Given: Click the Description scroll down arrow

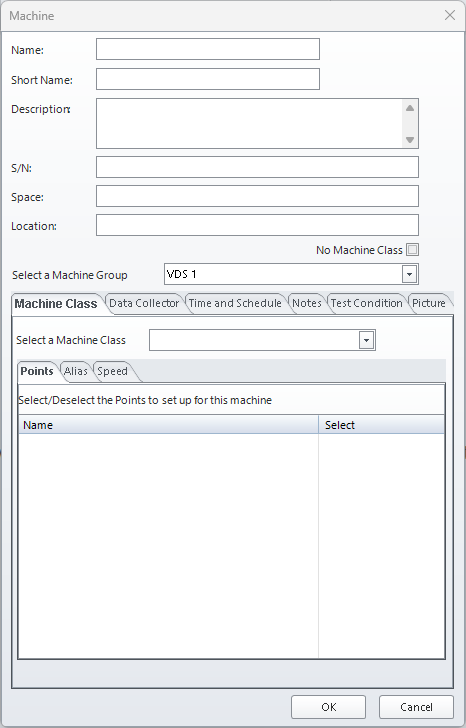Looking at the screenshot, I should (410, 140).
